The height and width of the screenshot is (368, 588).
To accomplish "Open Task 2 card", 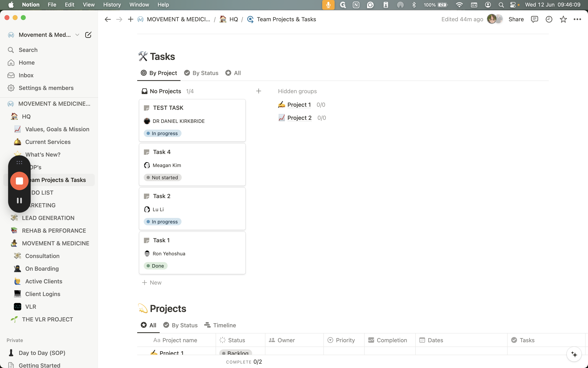I will pos(192,209).
